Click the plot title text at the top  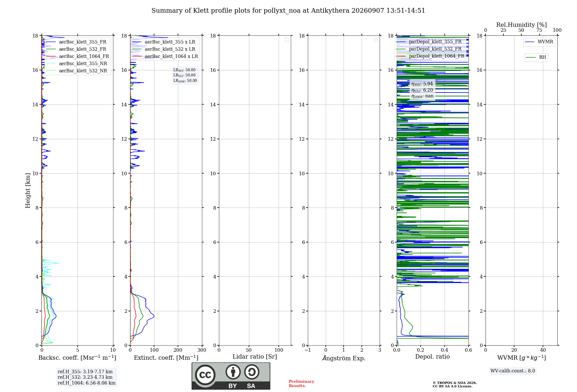click(288, 11)
